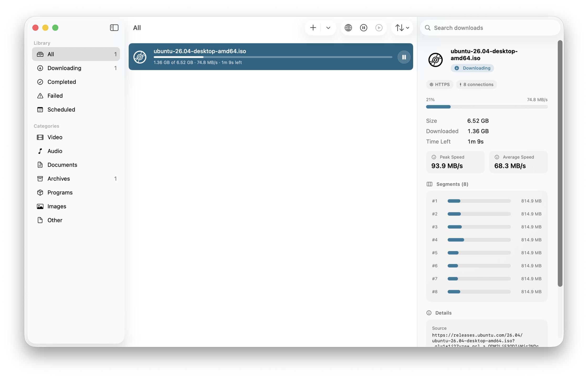Screen dimensions: 588x379
Task: Click segment #4 row
Action: (x=487, y=240)
